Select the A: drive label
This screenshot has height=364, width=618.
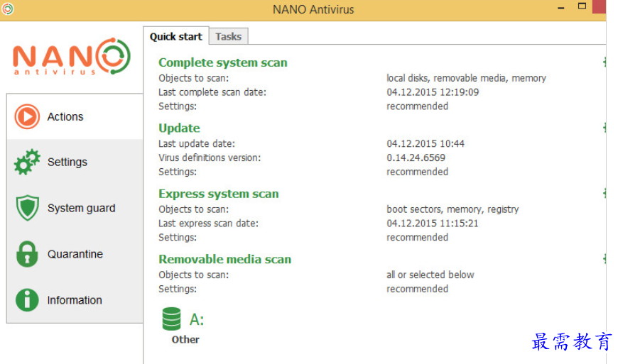click(197, 319)
